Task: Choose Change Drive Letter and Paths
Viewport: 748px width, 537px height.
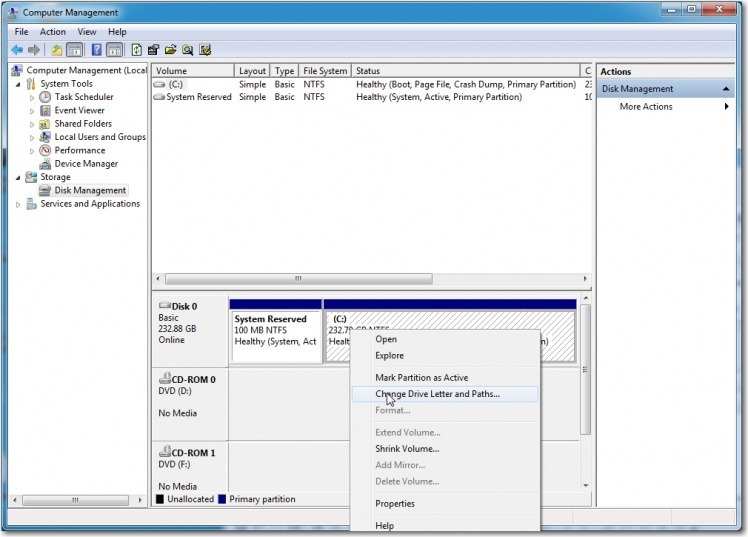Action: click(x=437, y=394)
